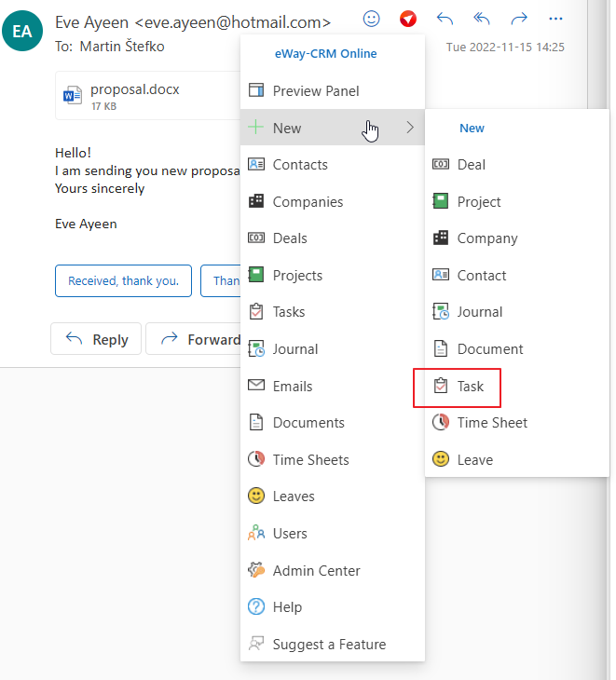Viewport: 616px width, 680px height.
Task: Click the Reply arrow icon in header
Action: click(445, 19)
